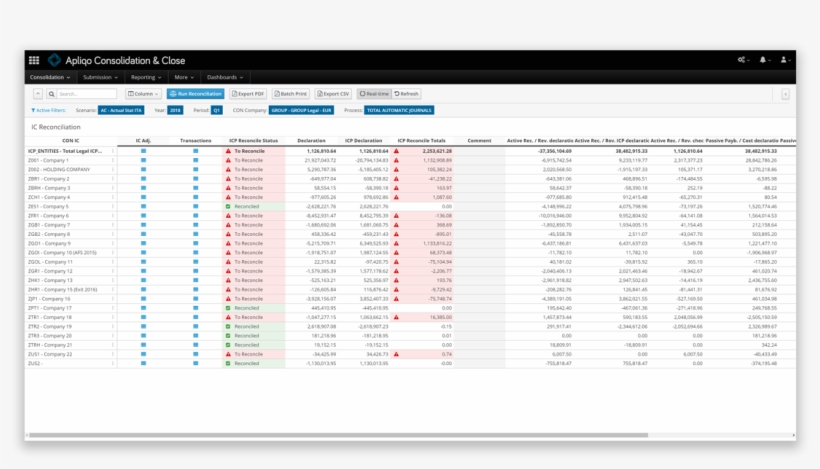Viewport: 820px width, 469px height.
Task: Change CON Company filter GROUP Legal - EUR
Action: pyautogui.click(x=301, y=110)
